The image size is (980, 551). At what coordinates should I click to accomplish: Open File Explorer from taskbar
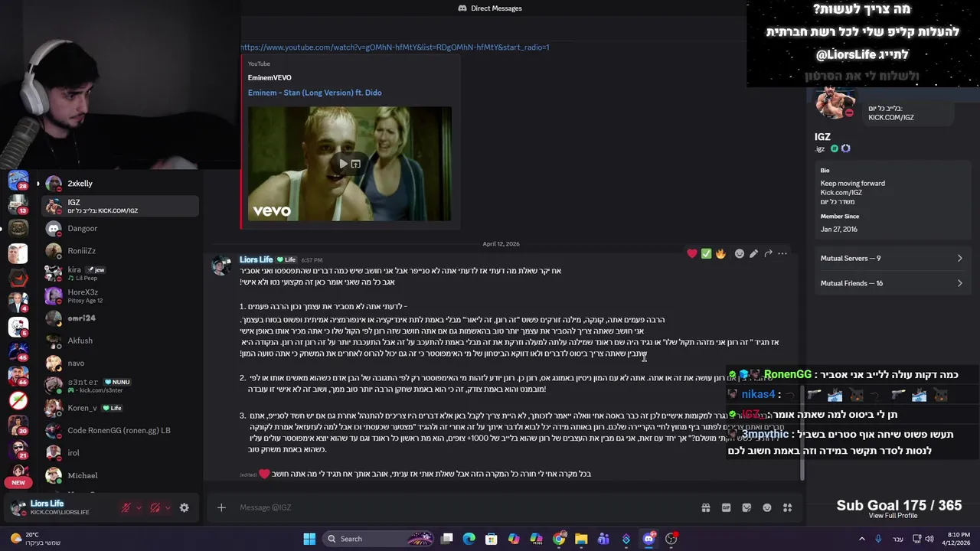point(581,539)
